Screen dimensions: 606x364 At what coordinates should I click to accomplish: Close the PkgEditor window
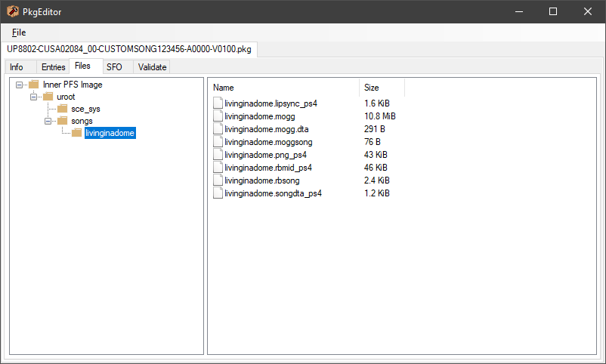587,11
